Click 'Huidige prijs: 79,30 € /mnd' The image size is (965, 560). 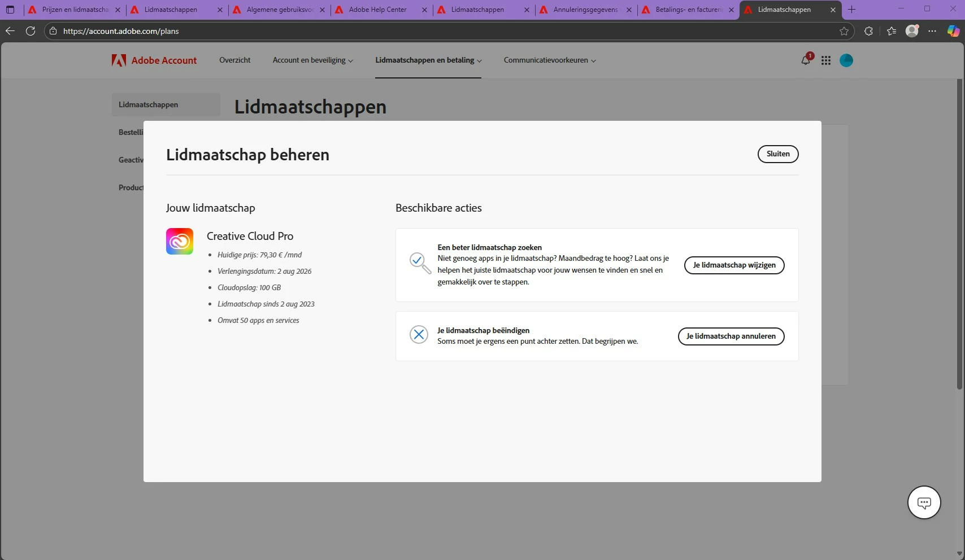pos(259,255)
